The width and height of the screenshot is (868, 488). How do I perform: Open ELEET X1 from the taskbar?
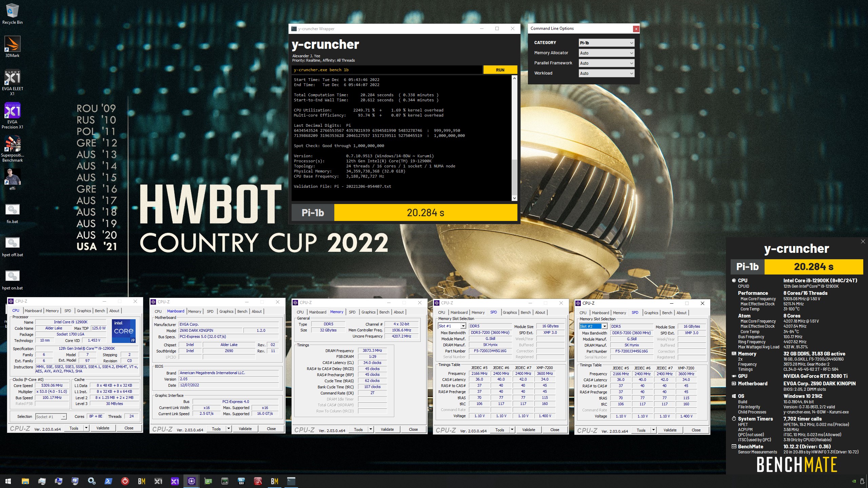click(x=158, y=481)
